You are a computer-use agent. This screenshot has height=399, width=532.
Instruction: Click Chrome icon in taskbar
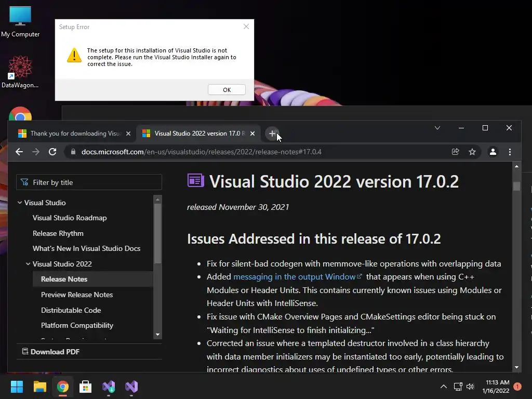63,387
